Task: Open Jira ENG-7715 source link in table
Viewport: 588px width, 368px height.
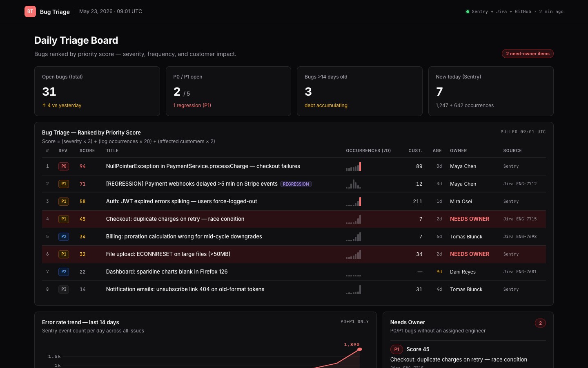Action: pos(520,219)
